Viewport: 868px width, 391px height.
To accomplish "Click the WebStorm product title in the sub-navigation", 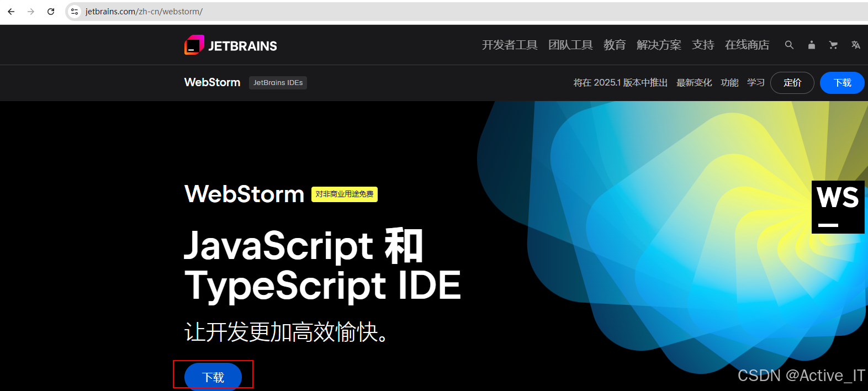I will pyautogui.click(x=212, y=82).
